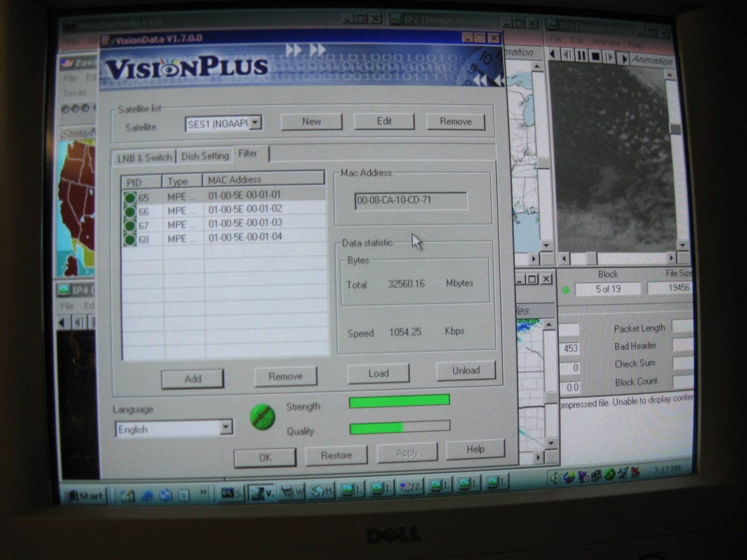Open the Animate menu in IP3 window
This screenshot has width=747, height=560.
coord(606,42)
